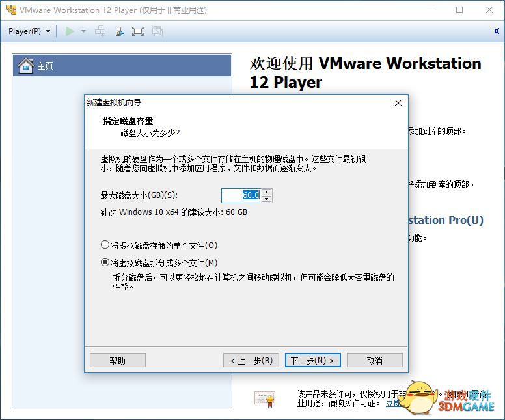Minimize the VMware Player window
Screen dimensions: 505x420
point(430,10)
